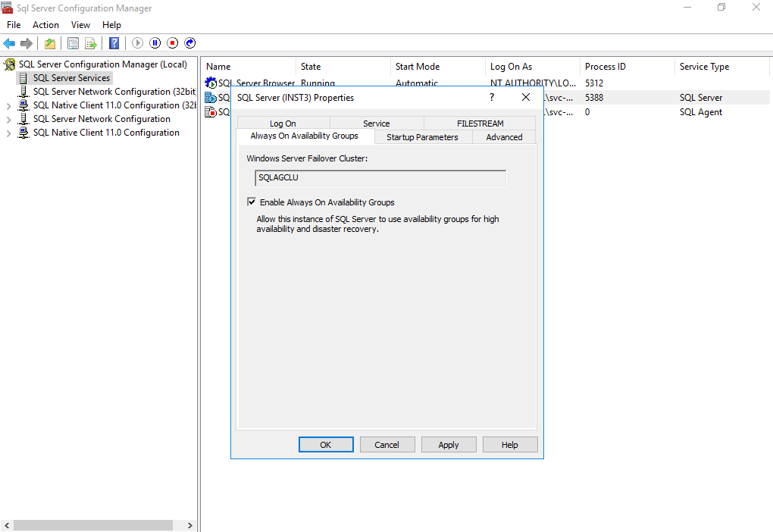The height and width of the screenshot is (532, 773).
Task: Click the Apply button in Properties dialog
Action: click(x=449, y=445)
